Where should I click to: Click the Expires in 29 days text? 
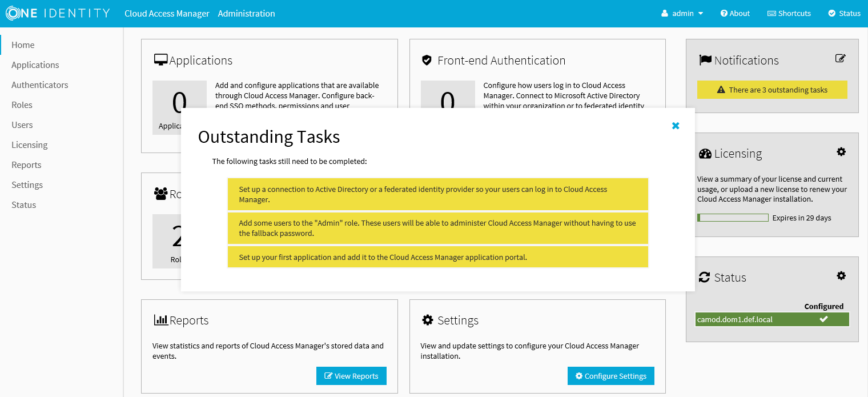click(x=802, y=218)
